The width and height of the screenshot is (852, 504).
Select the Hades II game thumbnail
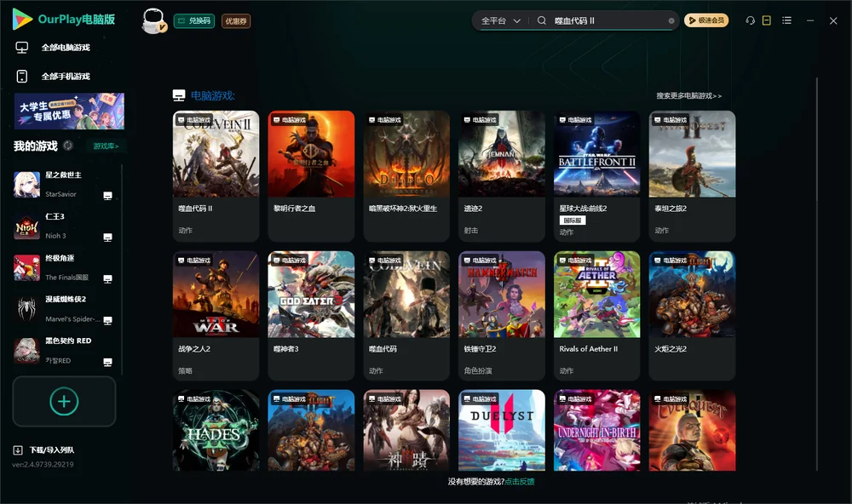(216, 430)
